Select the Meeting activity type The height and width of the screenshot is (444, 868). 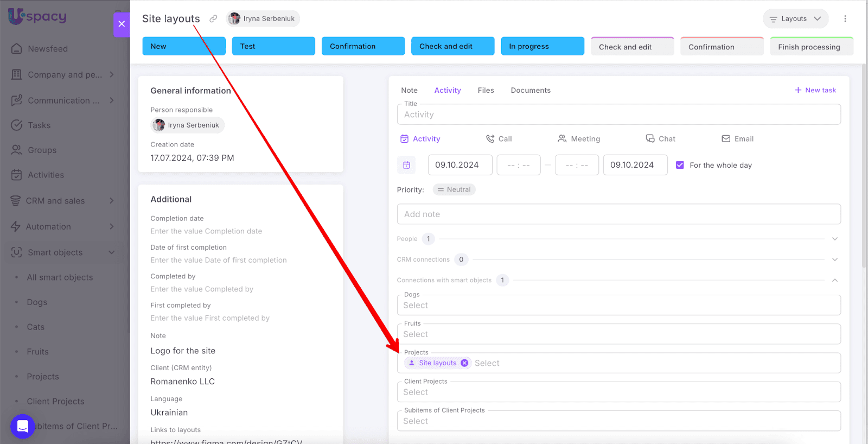click(x=578, y=139)
